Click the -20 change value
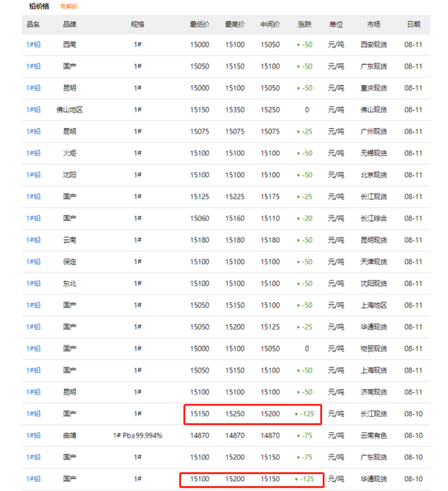 304,218
